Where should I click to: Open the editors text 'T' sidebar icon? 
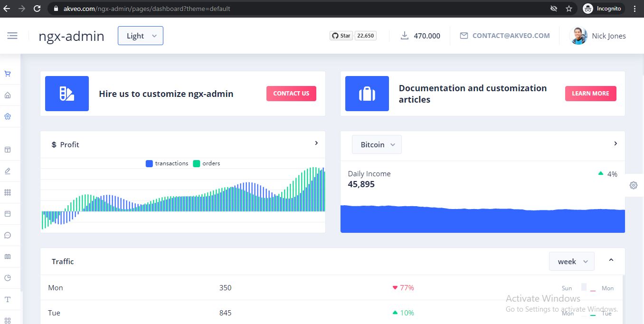(8, 299)
